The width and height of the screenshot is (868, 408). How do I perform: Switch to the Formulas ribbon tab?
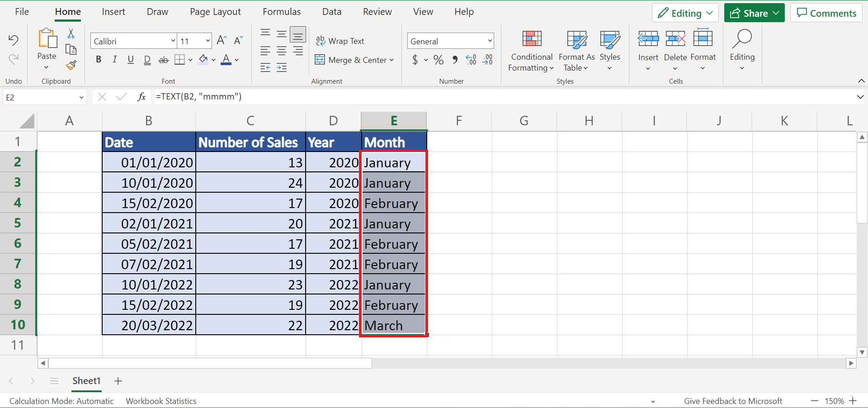click(x=281, y=11)
